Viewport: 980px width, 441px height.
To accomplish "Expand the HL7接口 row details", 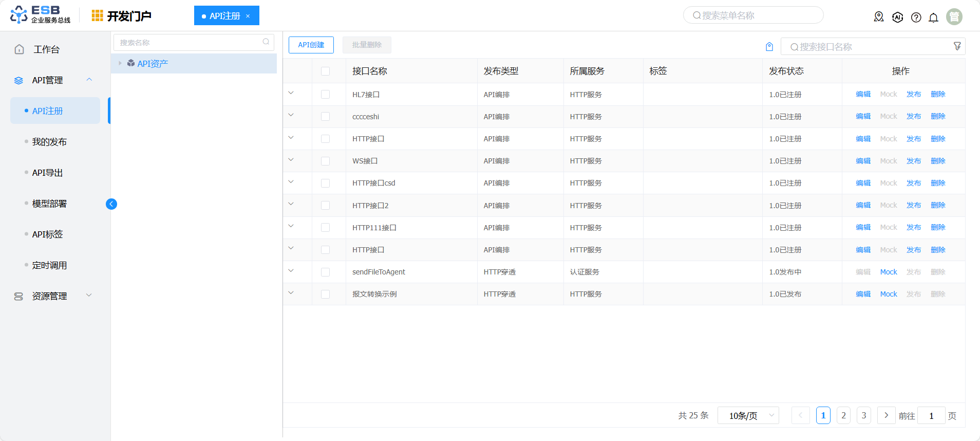I will 291,94.
